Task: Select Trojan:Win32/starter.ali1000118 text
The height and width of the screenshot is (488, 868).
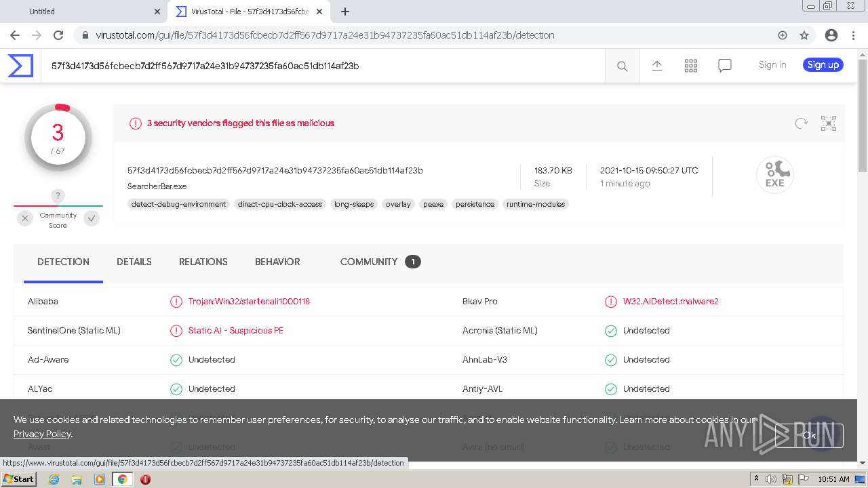Action: tap(249, 302)
